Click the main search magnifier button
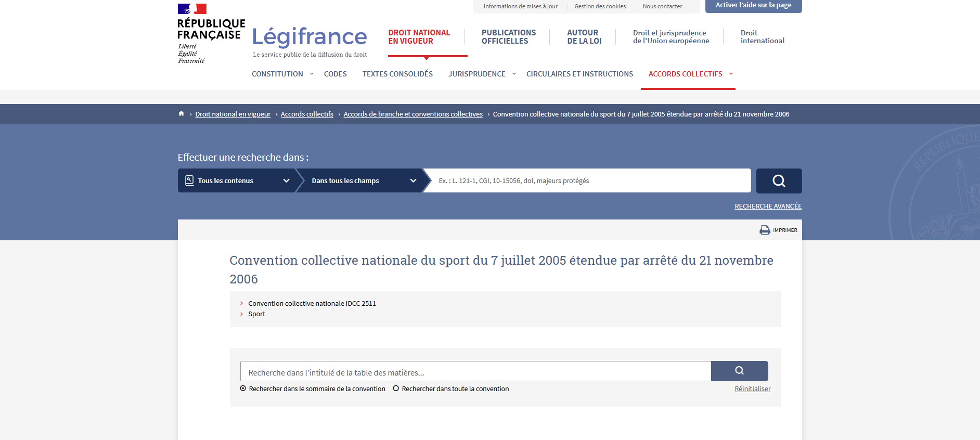 (x=779, y=181)
